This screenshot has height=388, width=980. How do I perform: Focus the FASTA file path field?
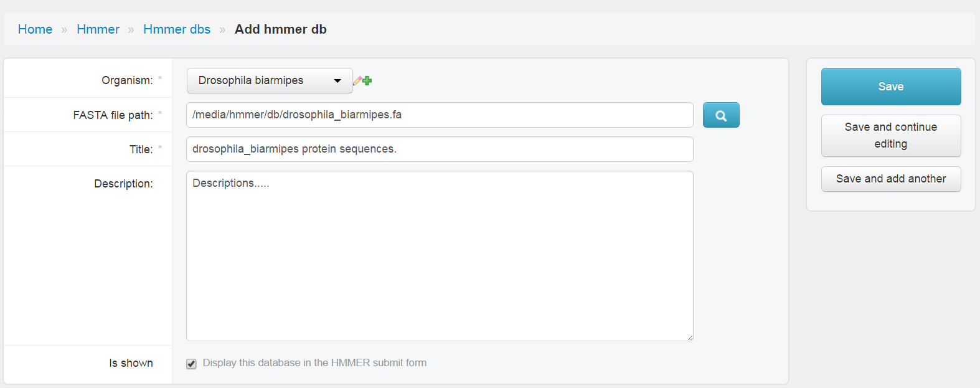pyautogui.click(x=440, y=115)
